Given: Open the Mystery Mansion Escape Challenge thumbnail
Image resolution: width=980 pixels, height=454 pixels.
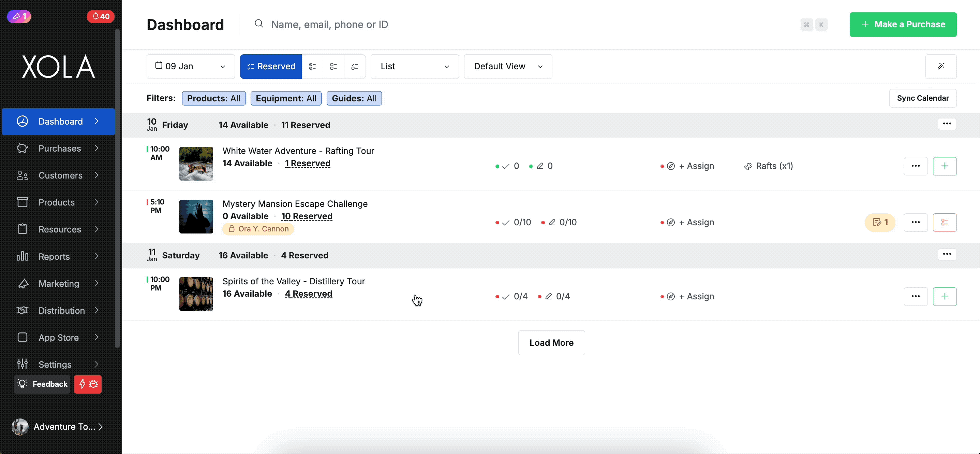Looking at the screenshot, I should click(x=196, y=216).
